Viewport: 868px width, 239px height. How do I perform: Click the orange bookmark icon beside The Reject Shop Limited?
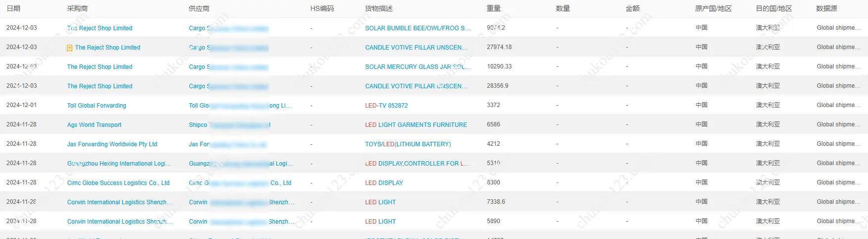click(70, 48)
